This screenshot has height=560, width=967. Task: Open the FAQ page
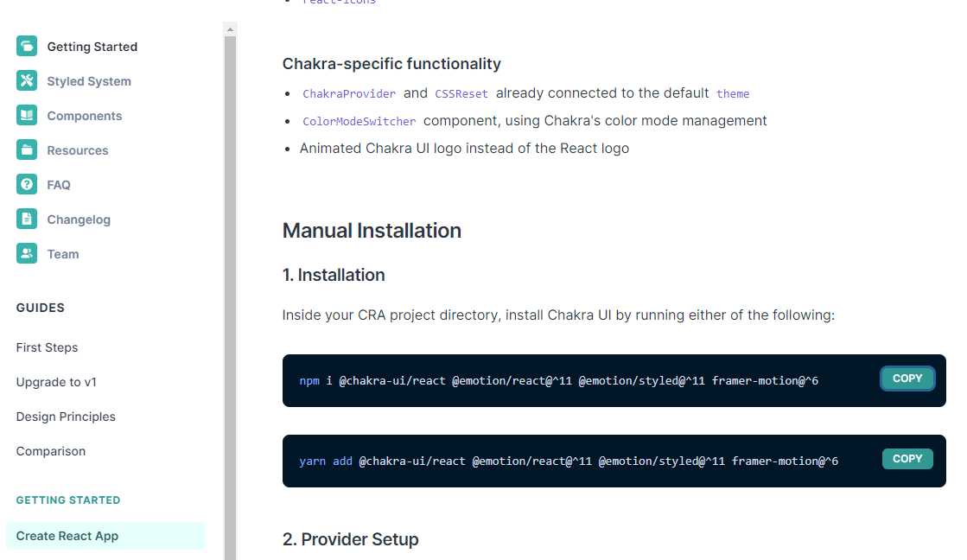pyautogui.click(x=59, y=185)
